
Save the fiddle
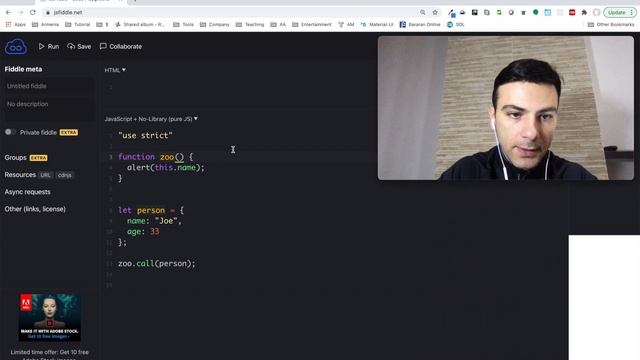(80, 47)
